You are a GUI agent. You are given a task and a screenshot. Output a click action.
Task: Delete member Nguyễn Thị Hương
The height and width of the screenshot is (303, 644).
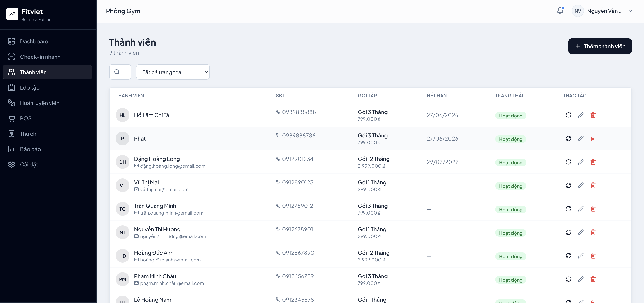tap(593, 232)
